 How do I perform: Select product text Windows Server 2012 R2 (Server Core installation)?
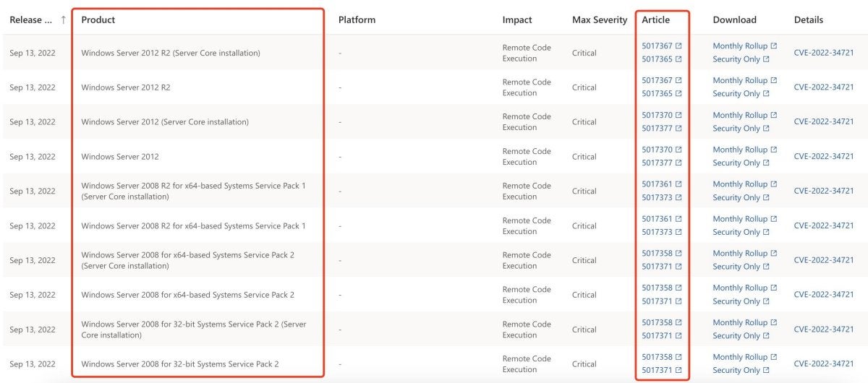171,53
